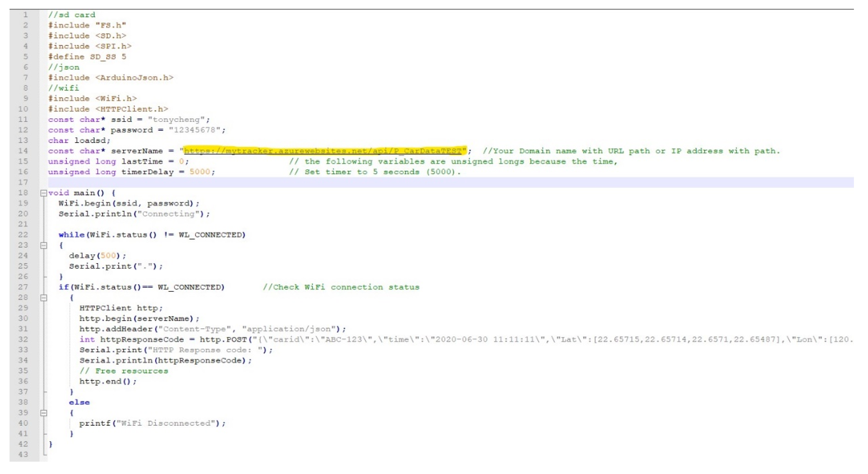
Task: Collapse the void main() function fold
Action: point(44,193)
